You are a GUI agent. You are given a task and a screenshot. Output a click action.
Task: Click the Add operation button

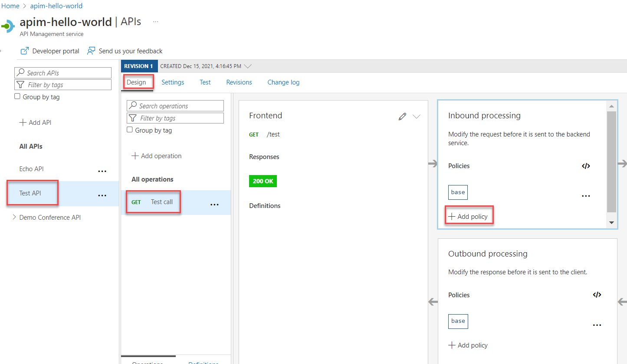[157, 156]
